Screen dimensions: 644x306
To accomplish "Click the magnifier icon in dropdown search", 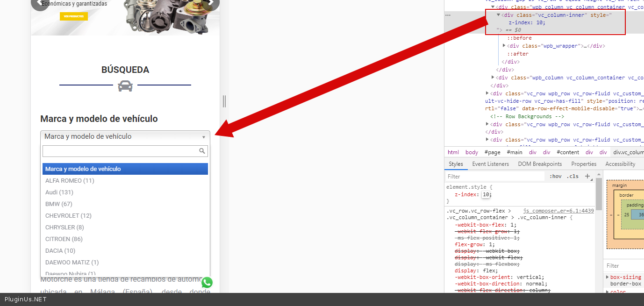I will (x=202, y=151).
